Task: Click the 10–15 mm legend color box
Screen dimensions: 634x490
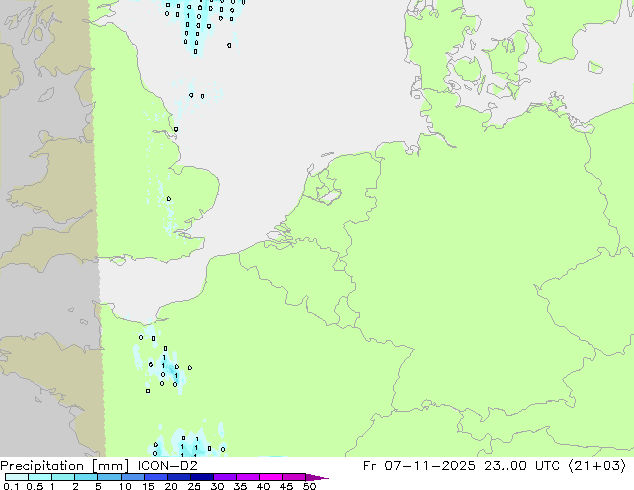Action: coord(132,477)
